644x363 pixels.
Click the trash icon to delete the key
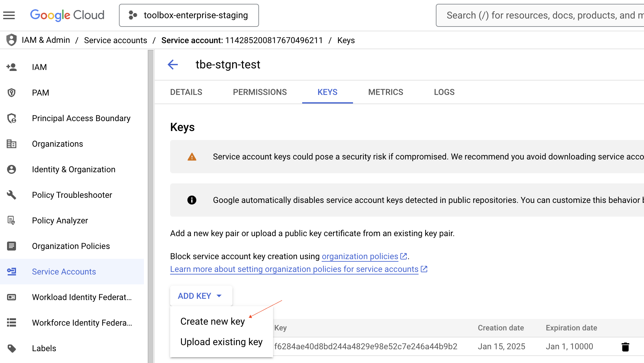tap(625, 346)
